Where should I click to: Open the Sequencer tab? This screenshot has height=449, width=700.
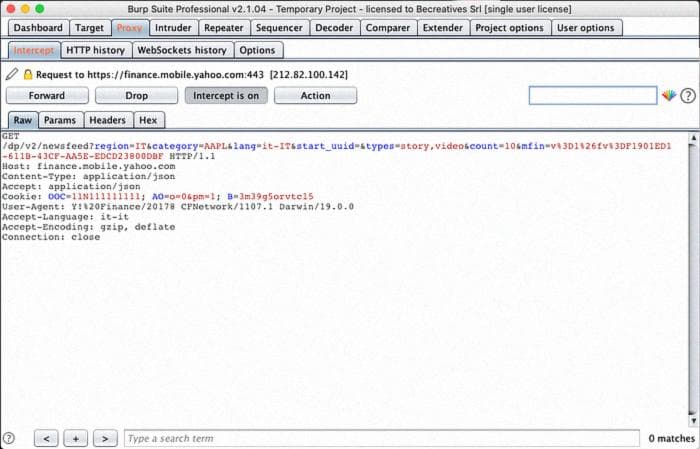point(279,28)
